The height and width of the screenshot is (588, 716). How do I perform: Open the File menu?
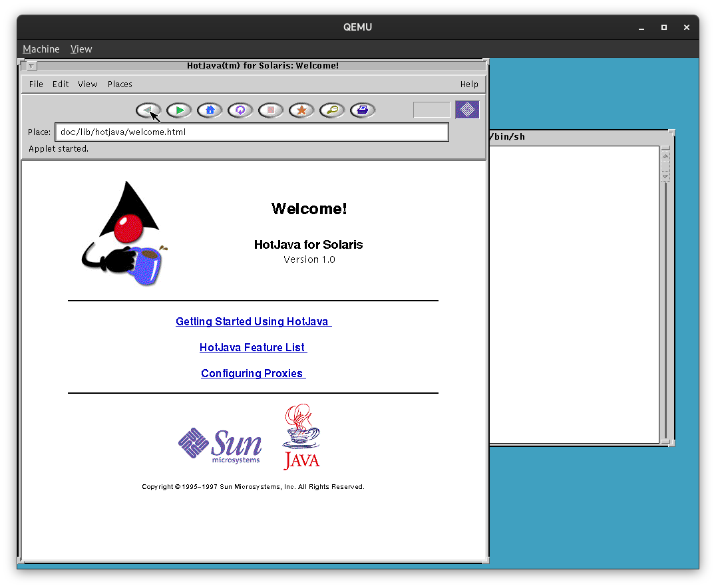click(x=36, y=84)
